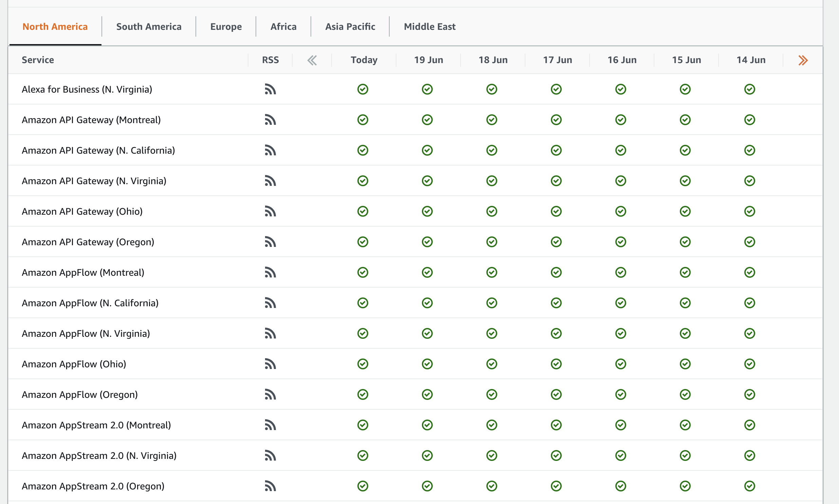Expand the Africa region tab
839x504 pixels.
283,26
